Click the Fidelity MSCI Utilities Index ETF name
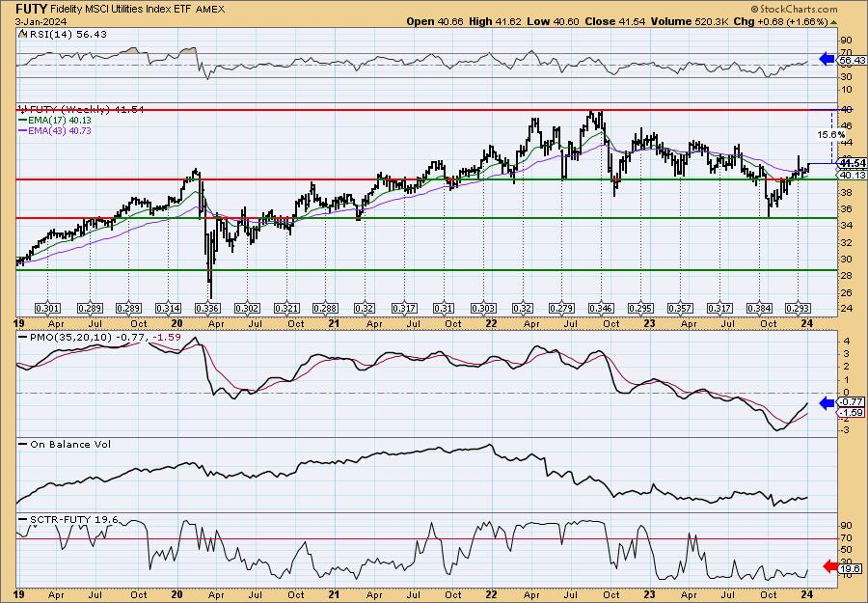This screenshot has width=868, height=603. click(x=122, y=9)
